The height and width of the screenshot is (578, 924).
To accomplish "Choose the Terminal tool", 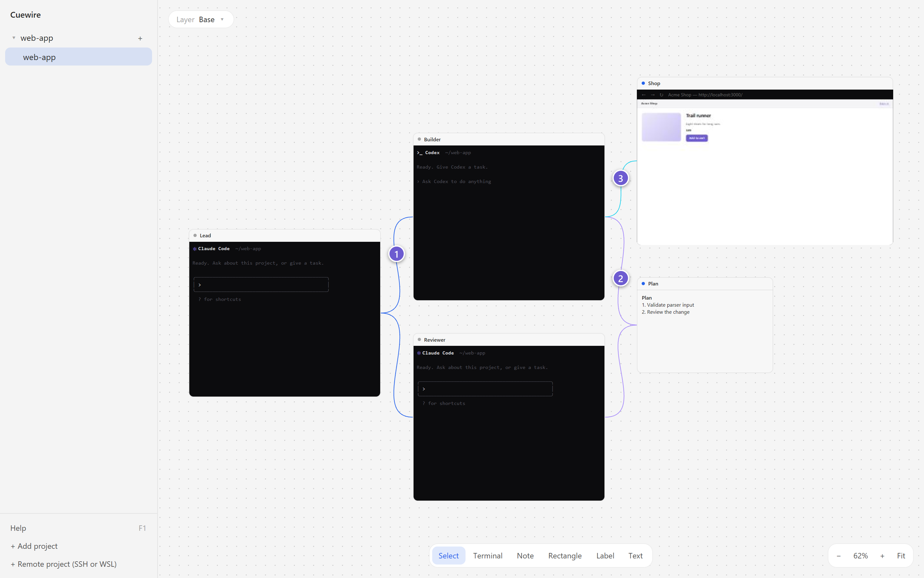I will pyautogui.click(x=488, y=556).
